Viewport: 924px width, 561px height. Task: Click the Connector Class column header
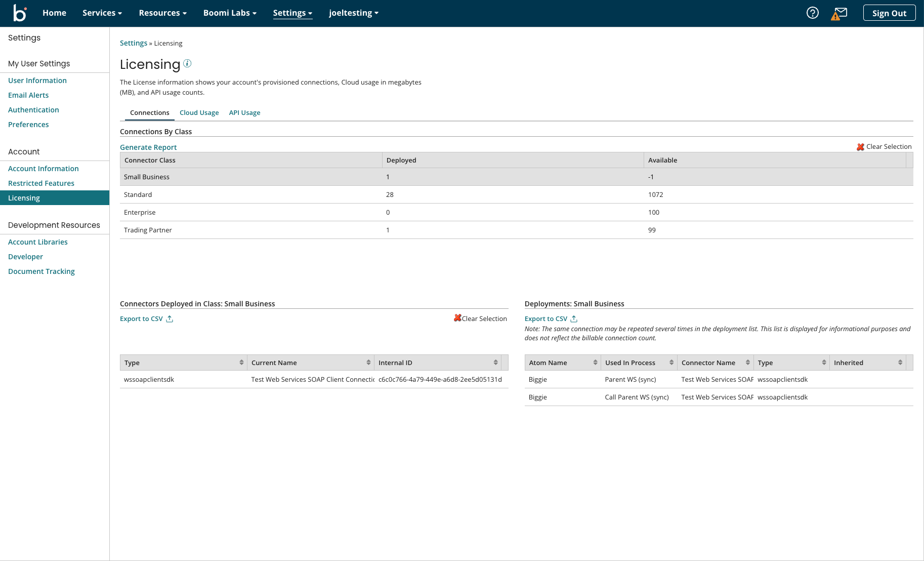(x=251, y=160)
